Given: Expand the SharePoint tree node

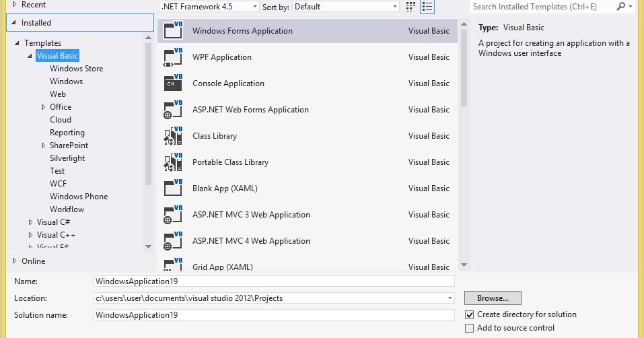Looking at the screenshot, I should click(43, 145).
